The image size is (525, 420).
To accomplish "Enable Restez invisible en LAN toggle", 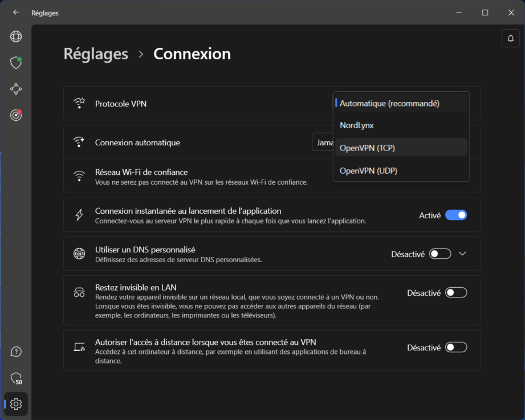I will (456, 293).
